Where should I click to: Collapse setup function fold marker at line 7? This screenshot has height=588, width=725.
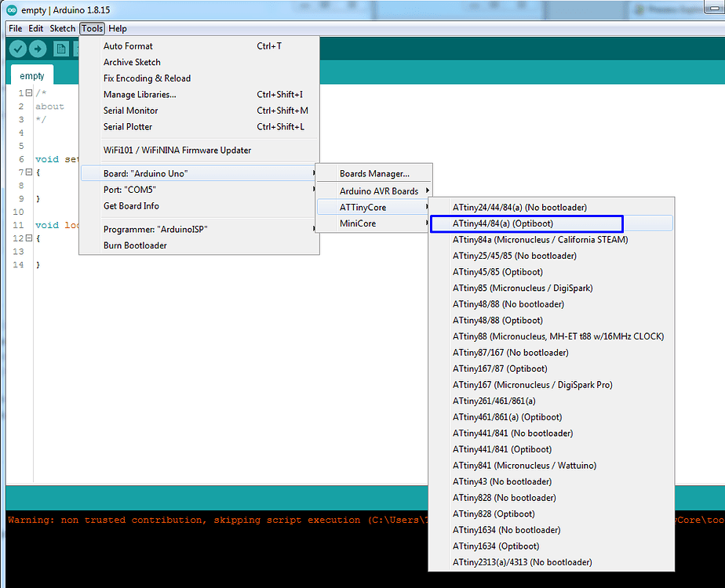point(29,172)
